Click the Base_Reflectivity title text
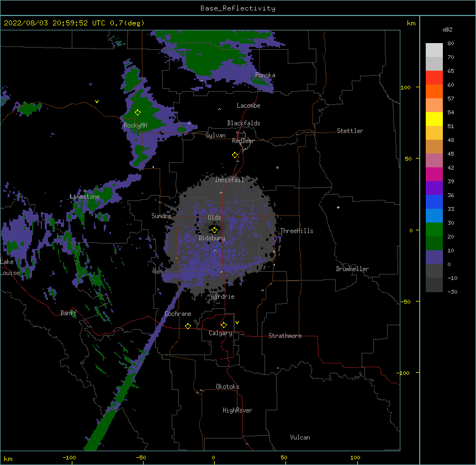Viewport: 476px width, 465px height. 238,8
